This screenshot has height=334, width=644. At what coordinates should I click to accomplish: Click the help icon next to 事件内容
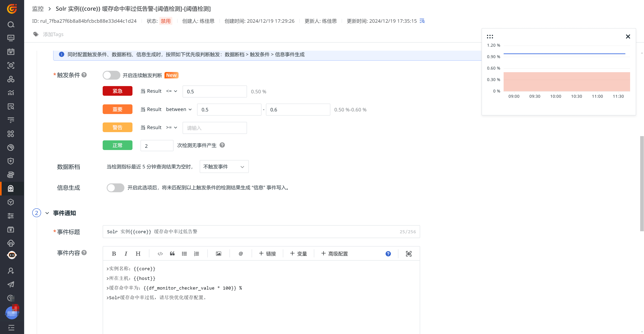(x=84, y=253)
